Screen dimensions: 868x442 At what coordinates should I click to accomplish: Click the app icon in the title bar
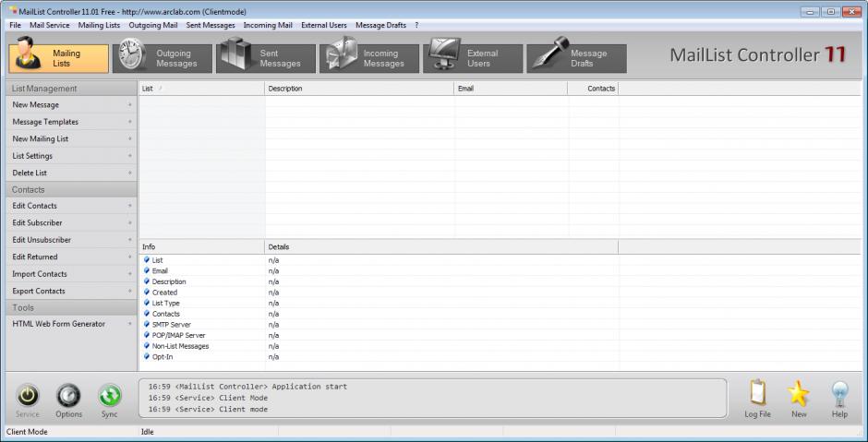pos(12,11)
